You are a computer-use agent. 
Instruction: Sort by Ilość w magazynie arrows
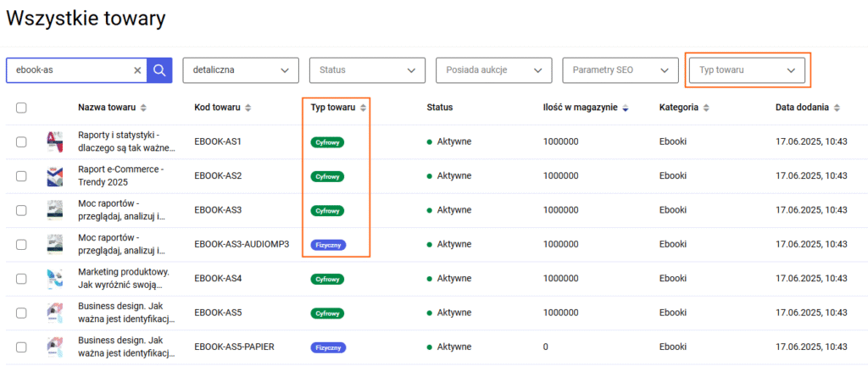pos(626,108)
